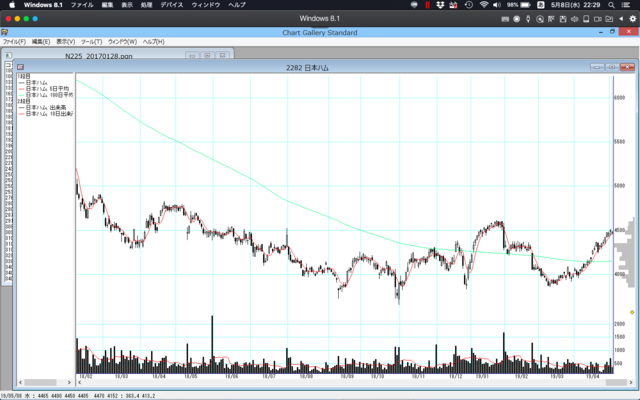Click the USB device icon in VM toolbar
640x400 pixels.
pos(528,19)
